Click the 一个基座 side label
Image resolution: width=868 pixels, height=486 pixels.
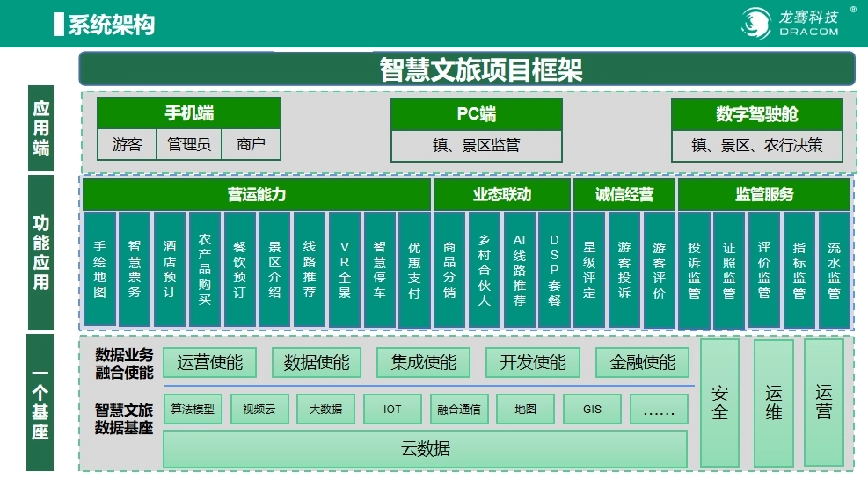tap(40, 403)
